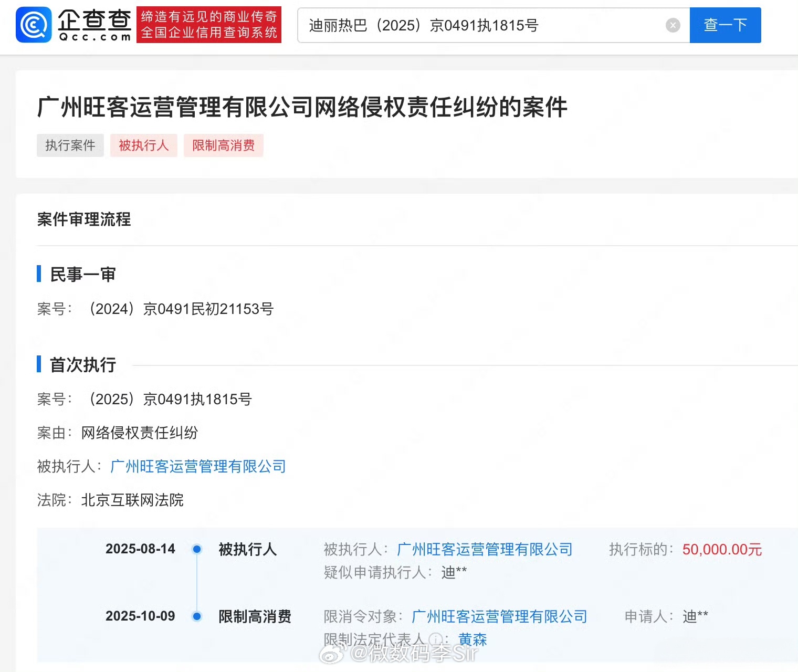Select the 执行案件 tag
The image size is (798, 672).
click(x=70, y=145)
